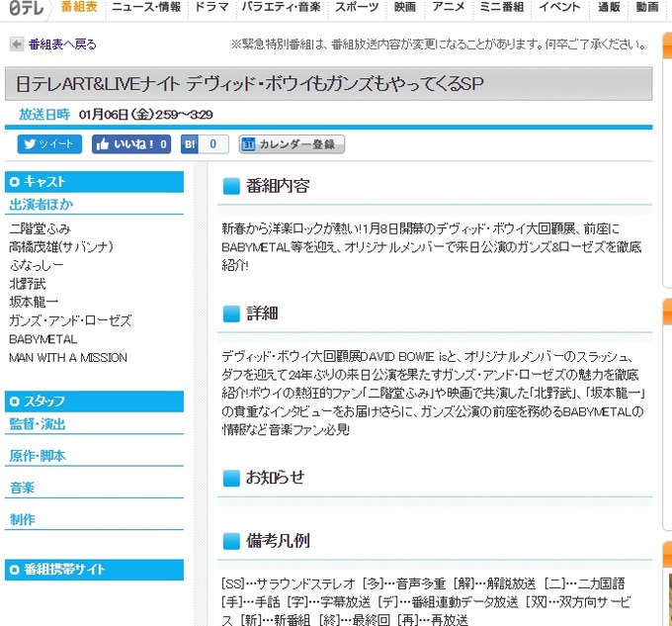The width and height of the screenshot is (672, 626).
Task: Click the 監督・演出 staff heading
Action: click(x=38, y=424)
